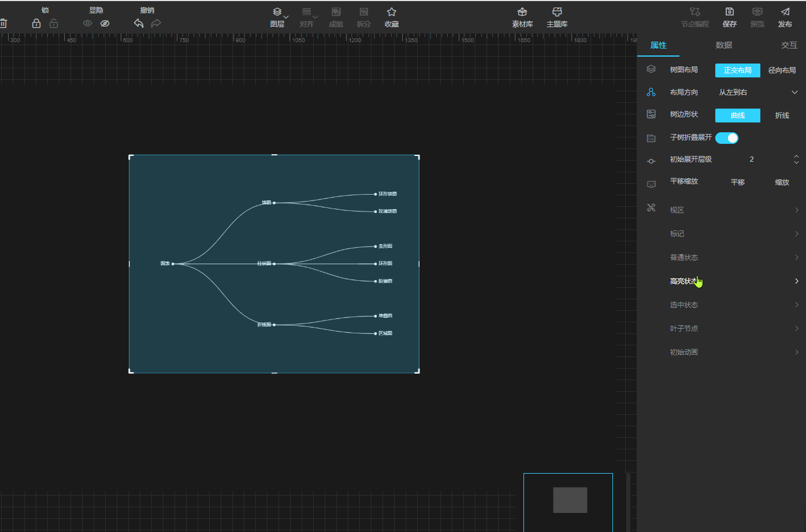Click the 柱状图 node in the tree chart

coord(266,263)
